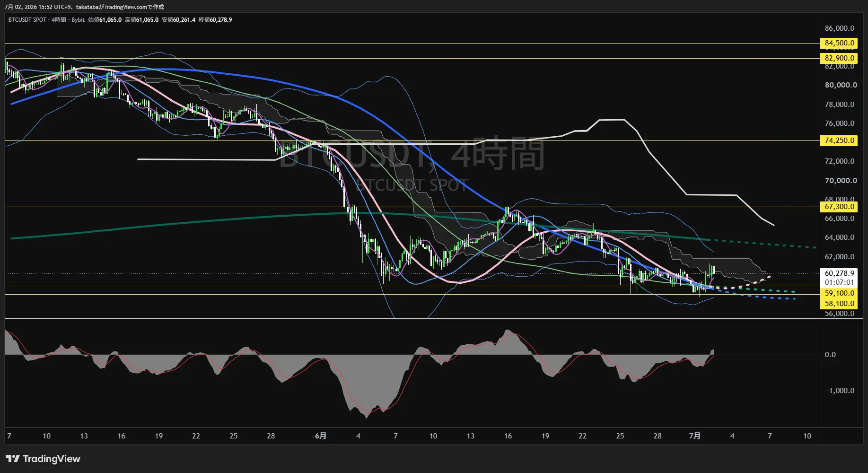Select the 82,900.0 yellow price label
This screenshot has width=868, height=473.
pos(839,58)
